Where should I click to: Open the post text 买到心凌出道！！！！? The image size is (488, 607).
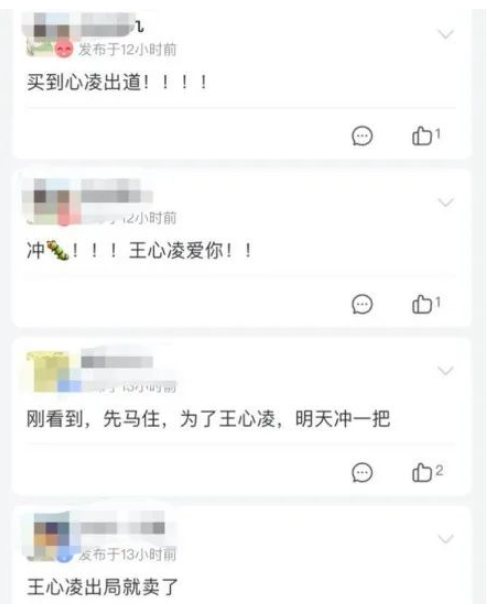[117, 82]
